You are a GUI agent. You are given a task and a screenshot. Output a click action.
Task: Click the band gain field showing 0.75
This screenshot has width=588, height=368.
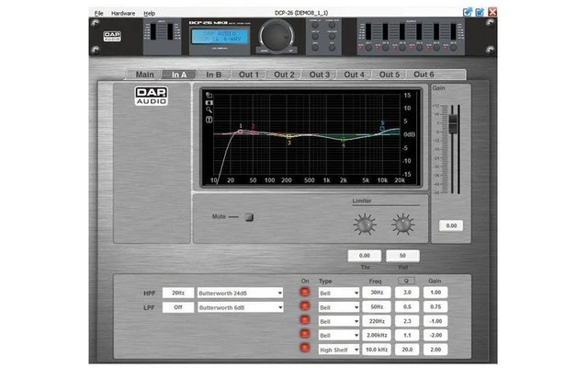435,306
